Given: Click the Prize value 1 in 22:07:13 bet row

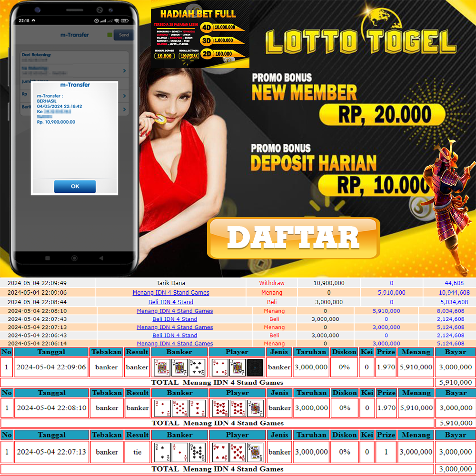Looking at the screenshot, I should tap(386, 452).
